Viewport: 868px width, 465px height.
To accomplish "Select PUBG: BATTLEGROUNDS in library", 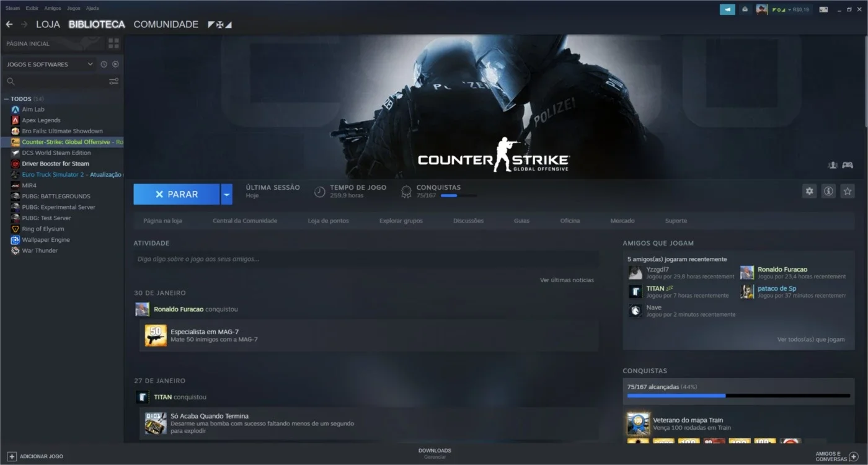I will point(56,197).
